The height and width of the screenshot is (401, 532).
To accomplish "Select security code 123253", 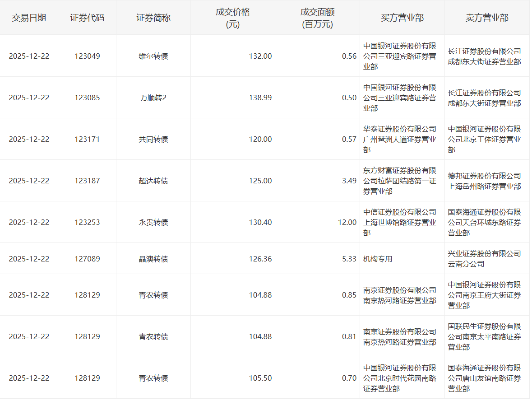I will (87, 223).
